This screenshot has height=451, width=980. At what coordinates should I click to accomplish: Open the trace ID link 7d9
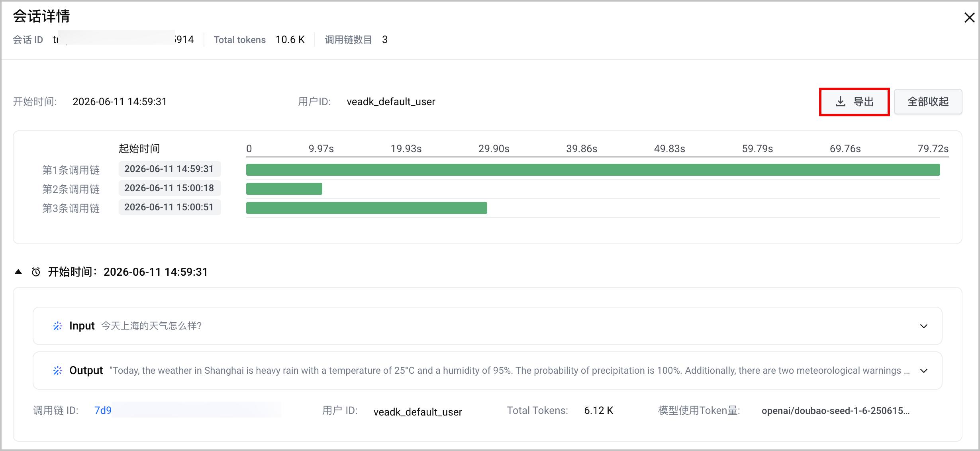[103, 410]
